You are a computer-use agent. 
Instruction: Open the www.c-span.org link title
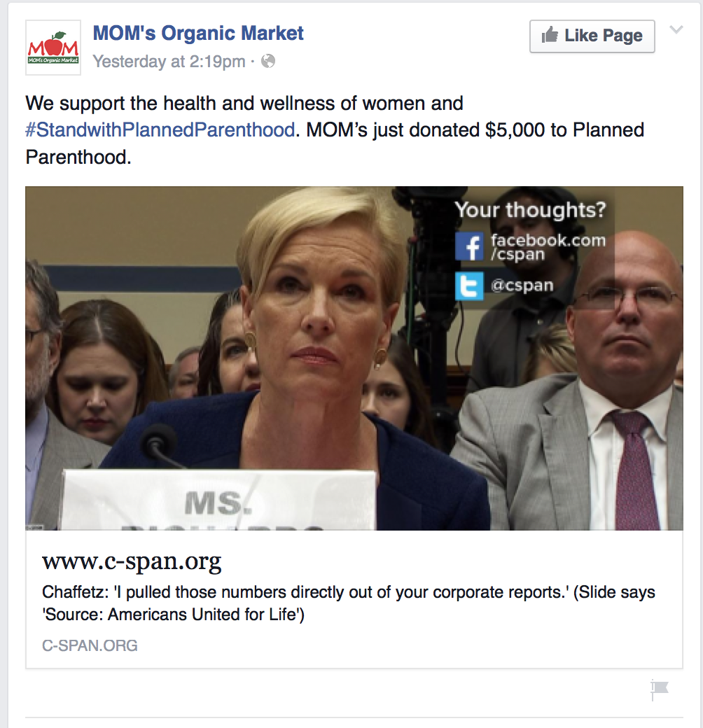pos(132,561)
